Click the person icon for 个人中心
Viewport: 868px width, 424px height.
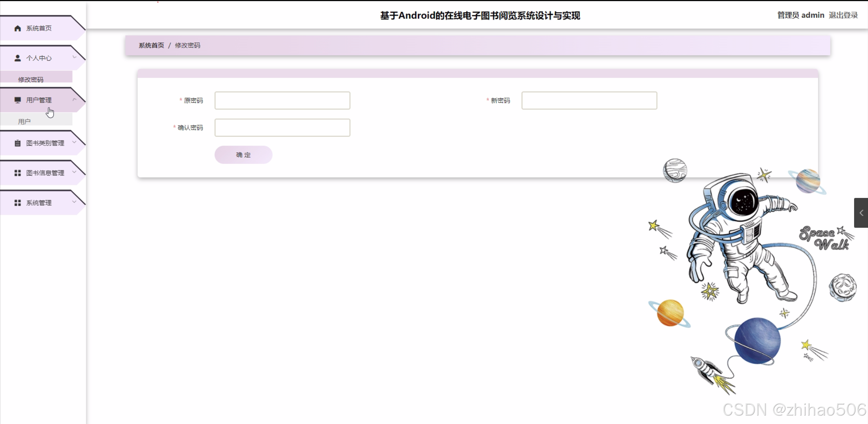(18, 58)
